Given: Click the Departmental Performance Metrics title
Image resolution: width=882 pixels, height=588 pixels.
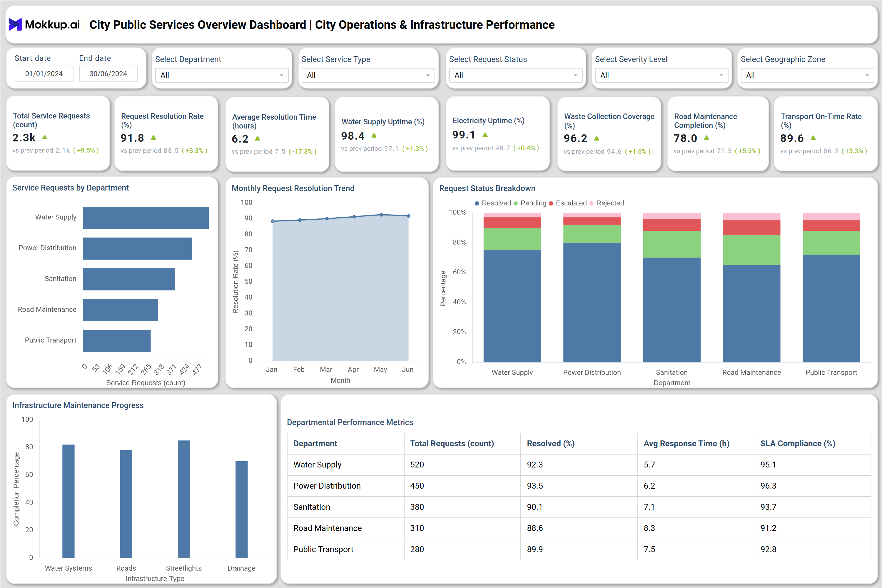Looking at the screenshot, I should point(350,423).
